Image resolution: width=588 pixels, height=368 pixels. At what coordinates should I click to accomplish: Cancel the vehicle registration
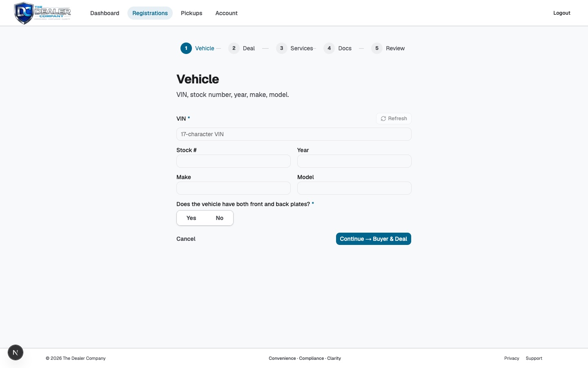coord(186,239)
